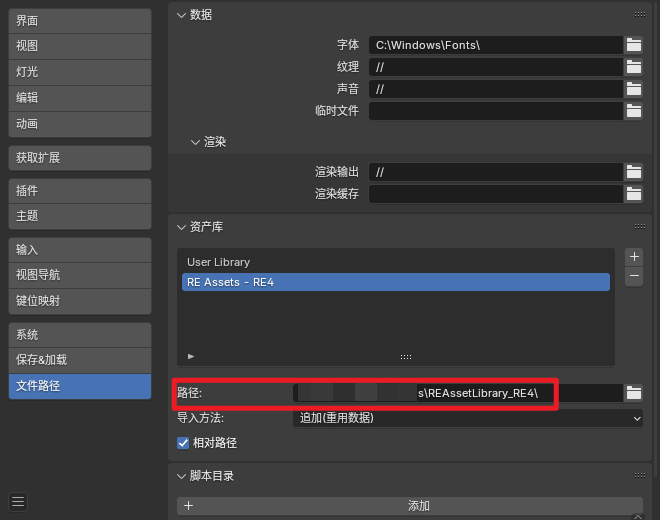Click the 渲染缓存 path field
Screen dimensions: 660x520
click(x=496, y=194)
